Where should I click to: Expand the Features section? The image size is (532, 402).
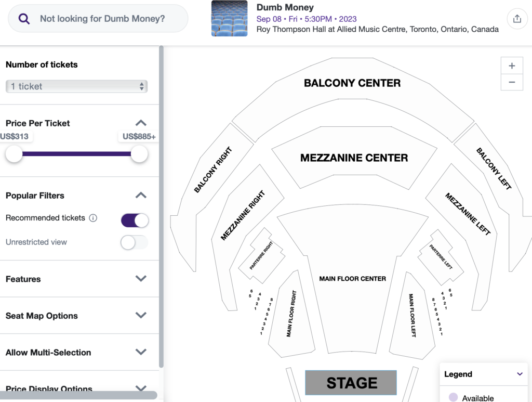141,279
